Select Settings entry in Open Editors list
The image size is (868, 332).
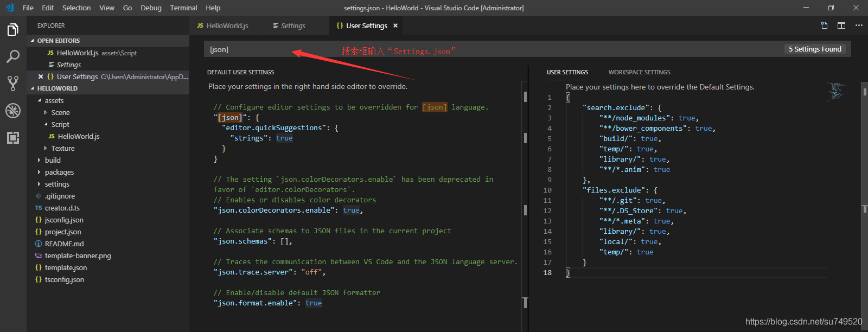(108, 65)
